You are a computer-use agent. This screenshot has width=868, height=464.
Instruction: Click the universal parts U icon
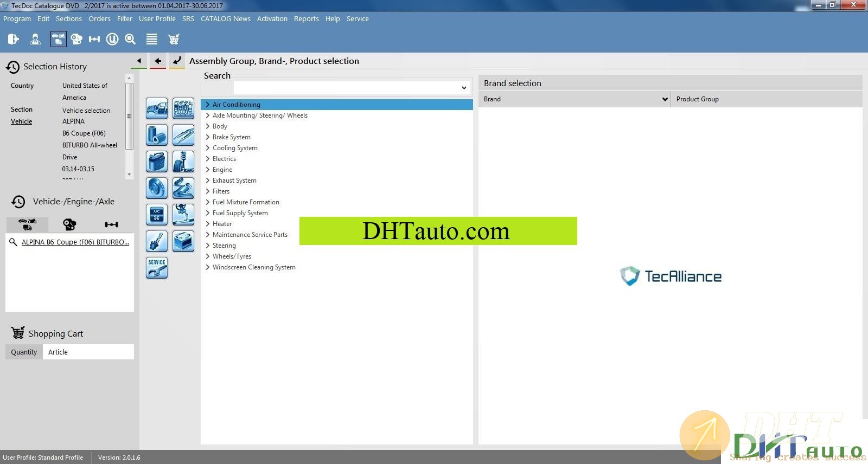tap(112, 39)
